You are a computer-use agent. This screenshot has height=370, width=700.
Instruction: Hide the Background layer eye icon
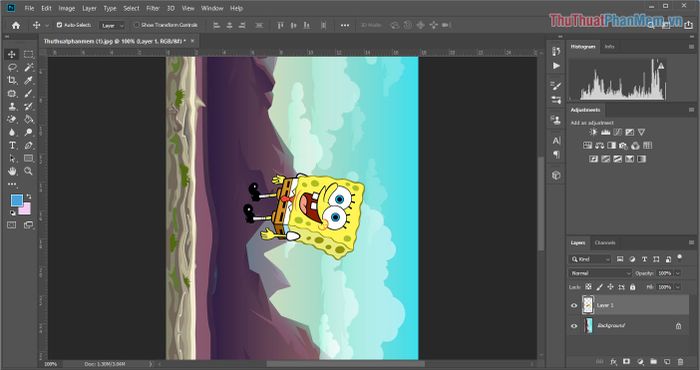click(574, 326)
